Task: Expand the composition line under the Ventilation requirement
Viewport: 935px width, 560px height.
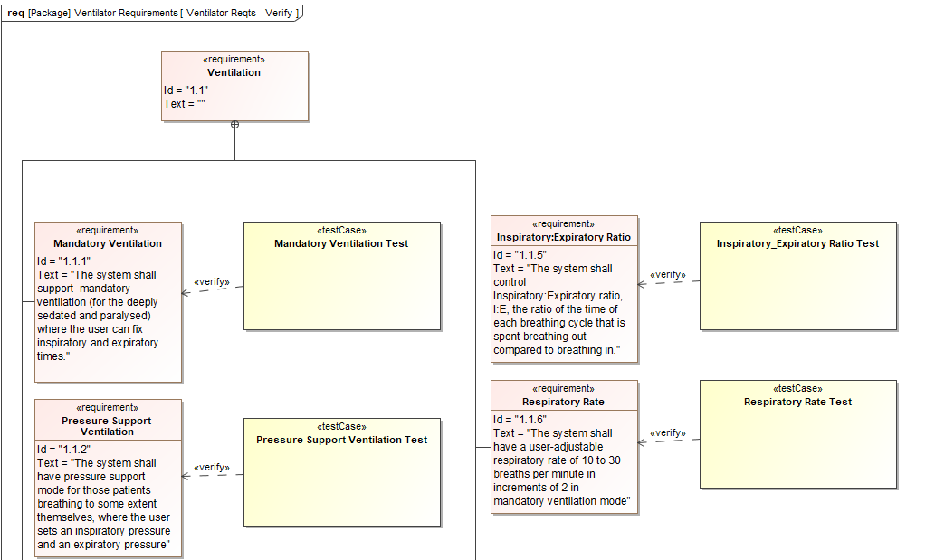Action: 234,145
